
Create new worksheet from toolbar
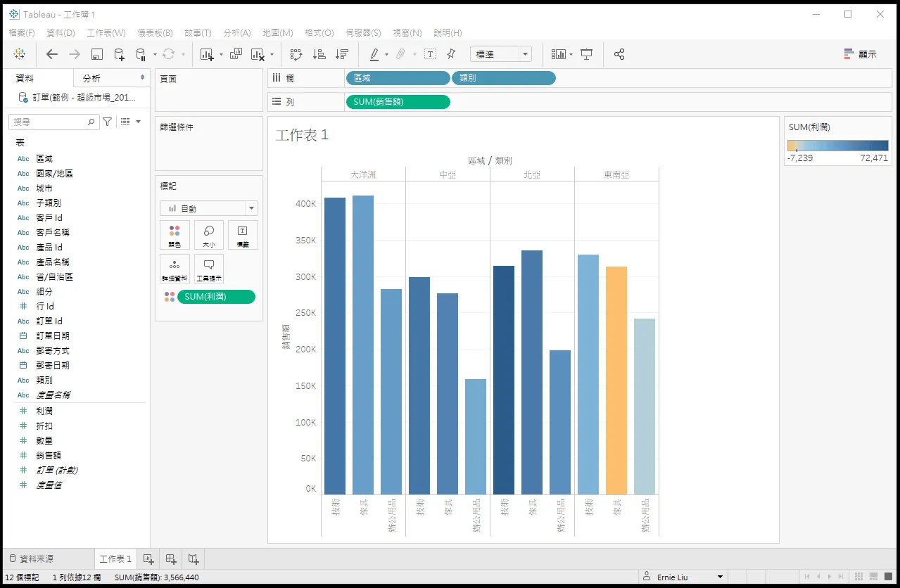click(207, 54)
